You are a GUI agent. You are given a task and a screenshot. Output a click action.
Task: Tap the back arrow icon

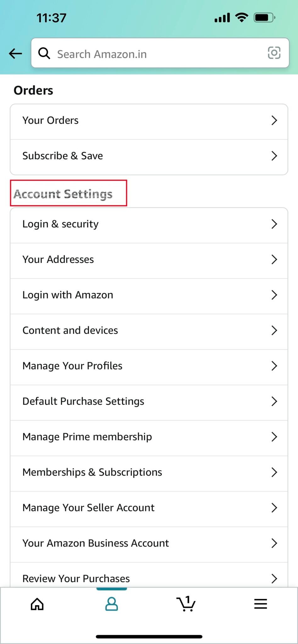(x=15, y=53)
